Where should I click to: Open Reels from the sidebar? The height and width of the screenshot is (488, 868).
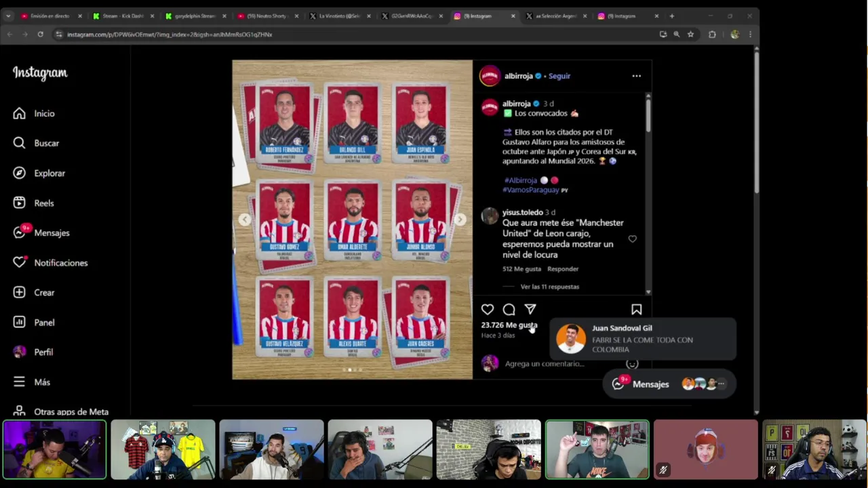(x=33, y=203)
